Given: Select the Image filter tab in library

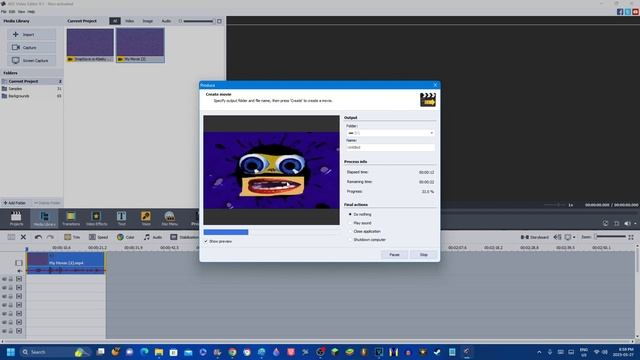Looking at the screenshot, I should 147,21.
